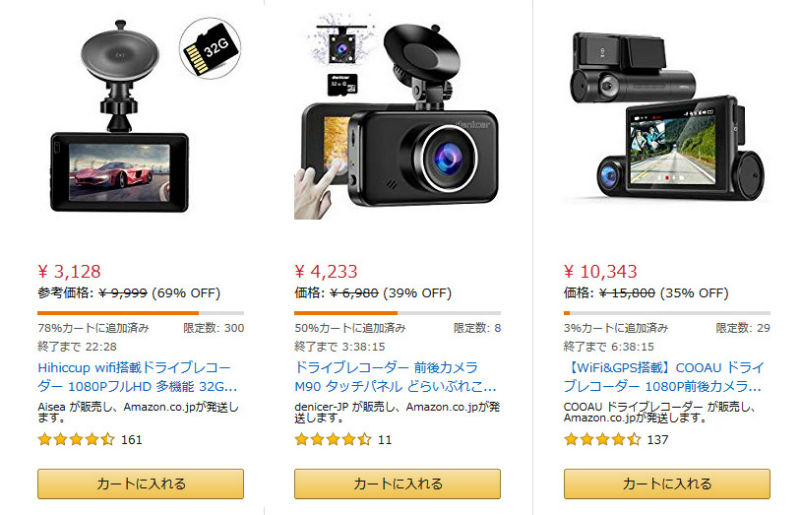This screenshot has height=515, width=800.
Task: Open the 161 review count
Action: [x=132, y=439]
